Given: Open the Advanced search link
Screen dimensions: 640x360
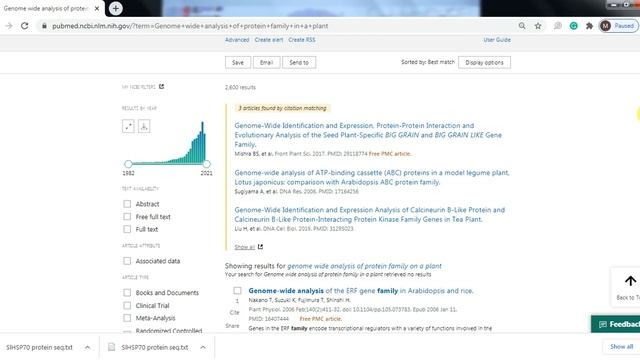Looking at the screenshot, I should tap(237, 40).
